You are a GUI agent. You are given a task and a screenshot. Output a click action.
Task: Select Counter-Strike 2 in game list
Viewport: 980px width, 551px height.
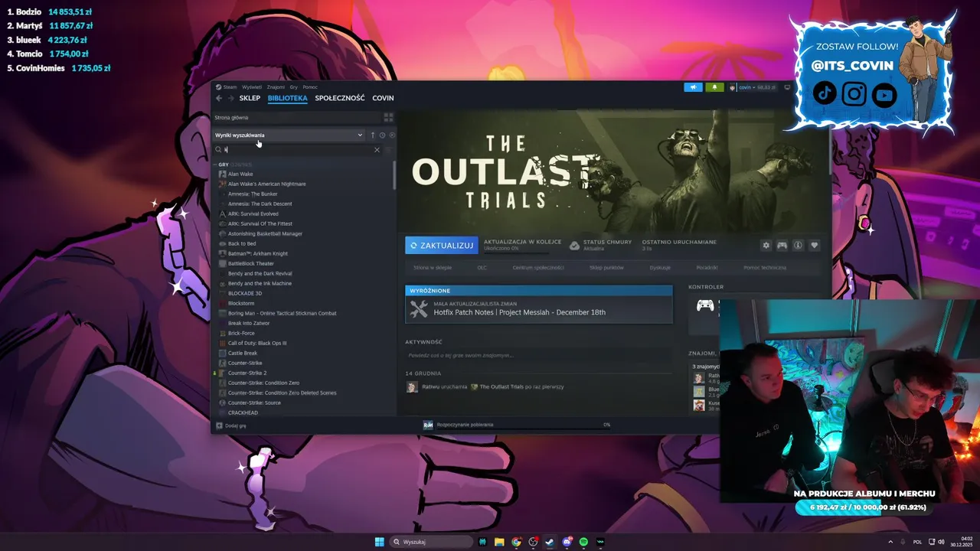[x=247, y=373]
